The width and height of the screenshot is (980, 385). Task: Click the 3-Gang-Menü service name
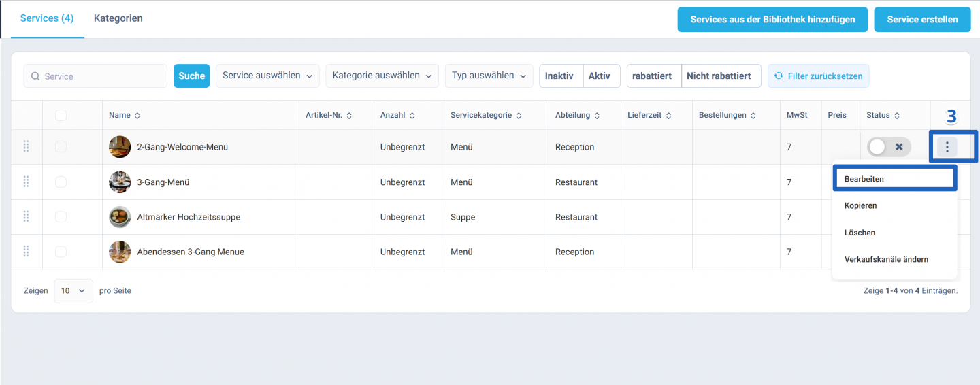(163, 182)
